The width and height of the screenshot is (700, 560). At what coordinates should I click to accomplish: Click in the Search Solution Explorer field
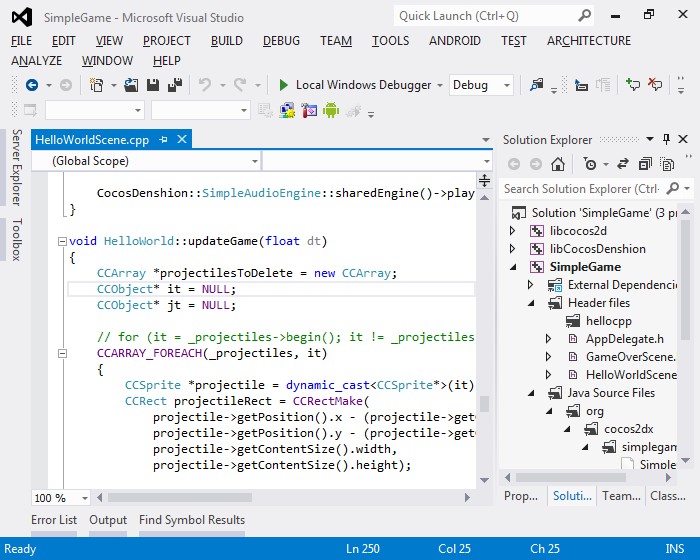(582, 189)
